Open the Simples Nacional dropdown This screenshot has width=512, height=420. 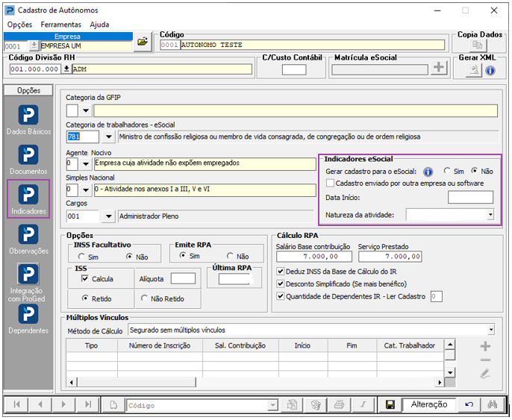coord(86,189)
